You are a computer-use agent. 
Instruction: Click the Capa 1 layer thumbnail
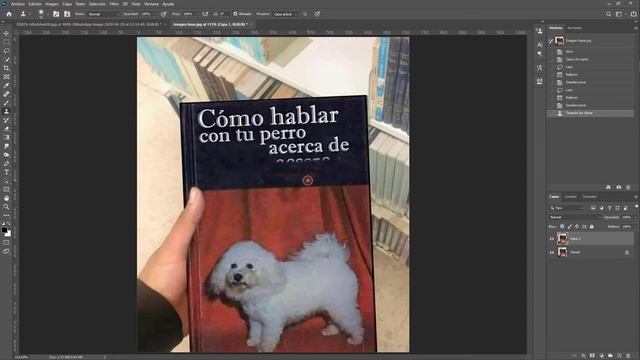click(562, 239)
